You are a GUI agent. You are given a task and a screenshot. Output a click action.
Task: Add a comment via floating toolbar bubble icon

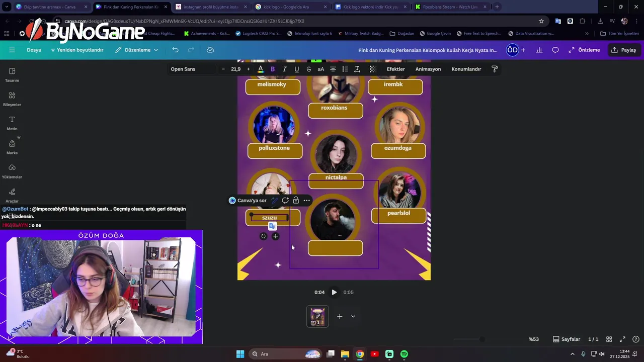coord(285,200)
